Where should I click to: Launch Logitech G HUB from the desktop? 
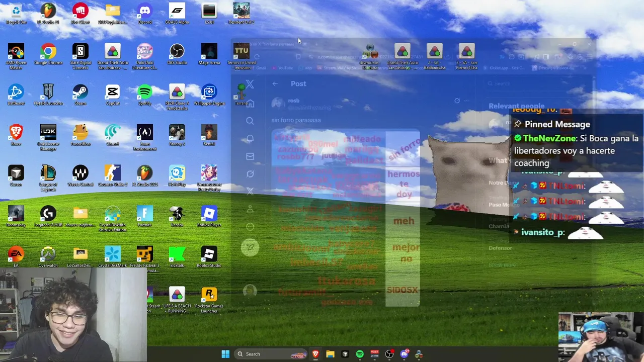pos(48,217)
